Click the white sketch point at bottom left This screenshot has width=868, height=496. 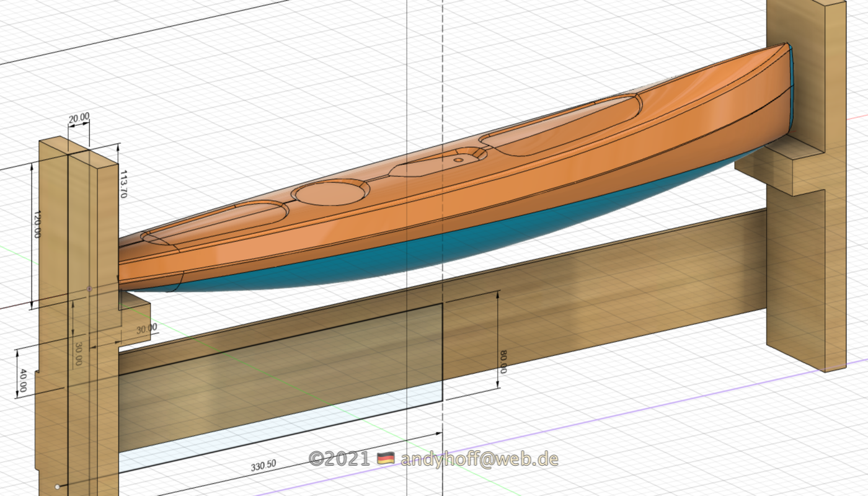click(57, 487)
